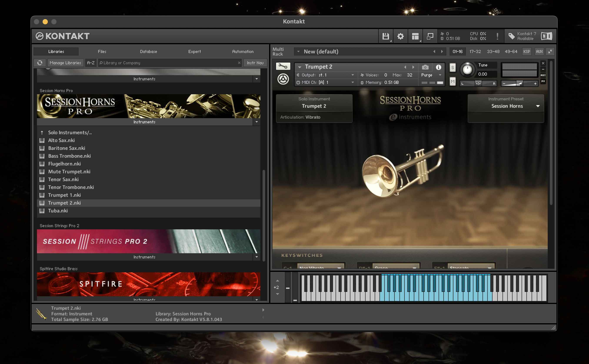
Task: Click Manage Libraries button
Action: tap(65, 63)
